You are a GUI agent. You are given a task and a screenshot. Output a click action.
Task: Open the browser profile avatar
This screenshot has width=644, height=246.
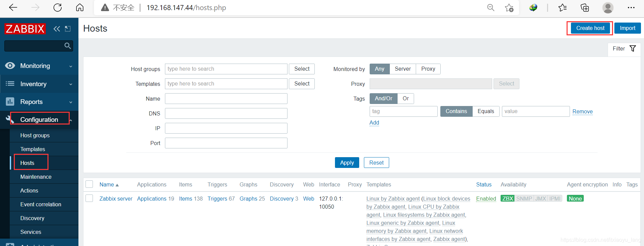click(608, 7)
